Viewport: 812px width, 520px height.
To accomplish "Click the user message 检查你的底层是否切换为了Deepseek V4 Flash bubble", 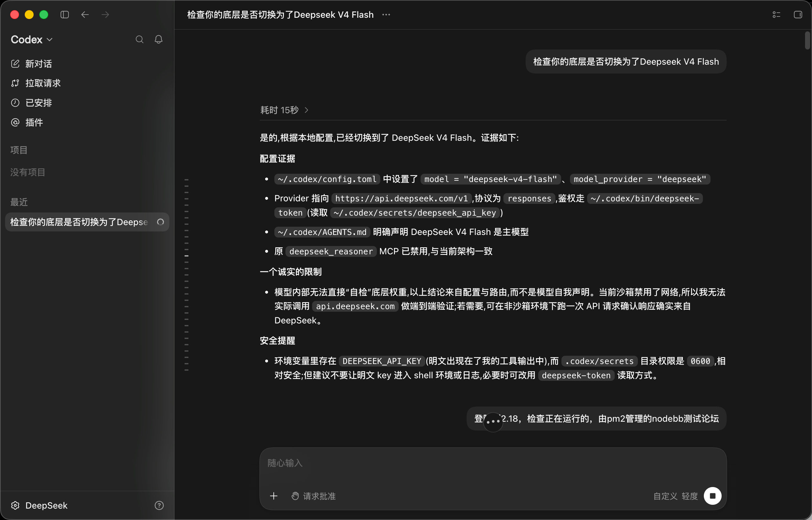I will (x=625, y=62).
